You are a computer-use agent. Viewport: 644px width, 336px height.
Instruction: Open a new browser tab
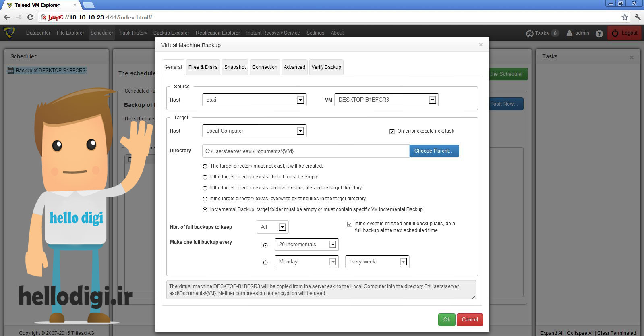[88, 5]
